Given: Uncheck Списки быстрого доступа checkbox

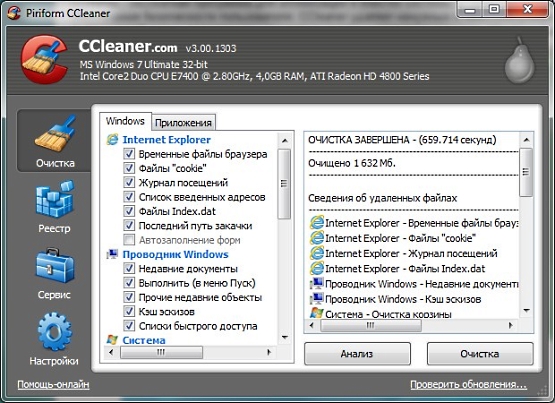Looking at the screenshot, I should click(129, 326).
